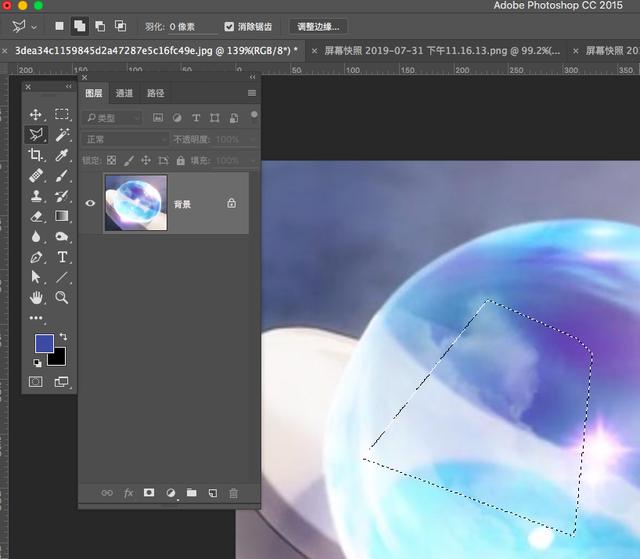Toggle lock all for the layer
The height and width of the screenshot is (559, 640).
point(180,160)
